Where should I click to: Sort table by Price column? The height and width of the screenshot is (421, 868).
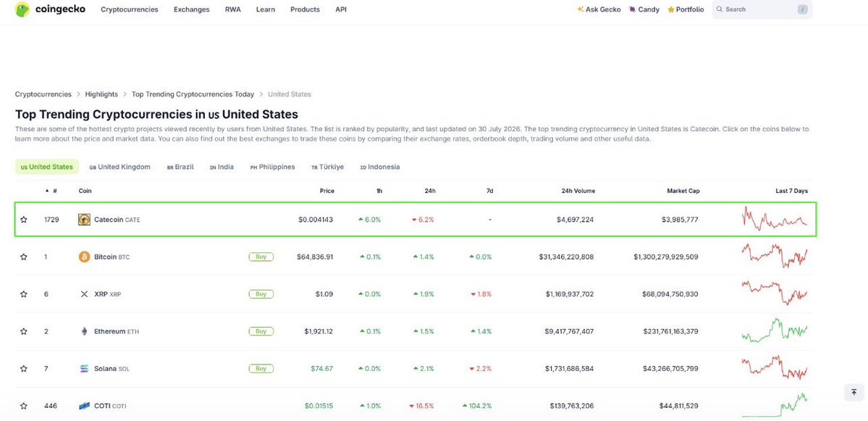pyautogui.click(x=326, y=191)
